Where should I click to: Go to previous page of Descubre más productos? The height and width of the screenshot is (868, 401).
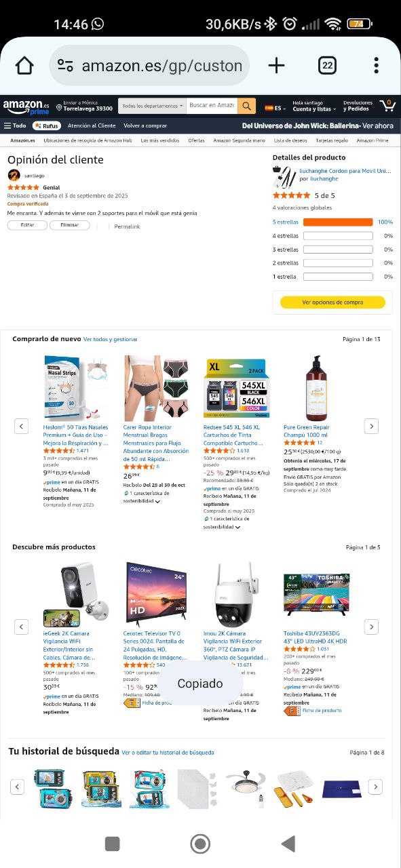(x=22, y=627)
